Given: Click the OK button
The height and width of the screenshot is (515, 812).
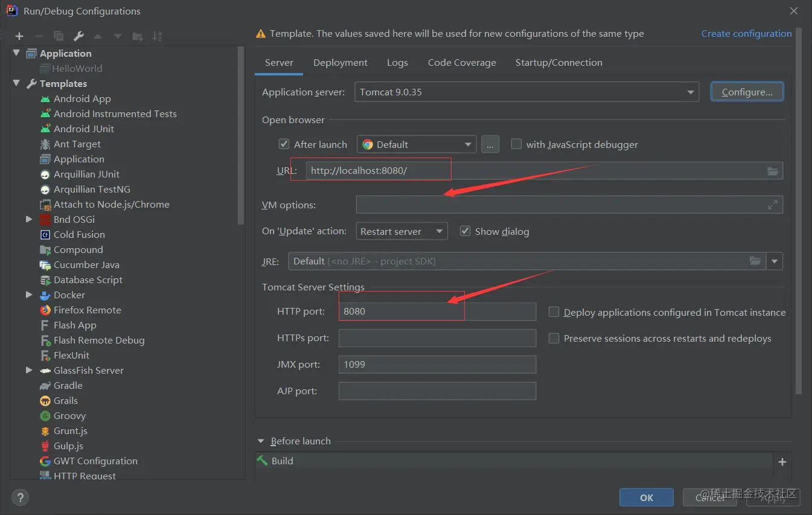Looking at the screenshot, I should (x=647, y=497).
